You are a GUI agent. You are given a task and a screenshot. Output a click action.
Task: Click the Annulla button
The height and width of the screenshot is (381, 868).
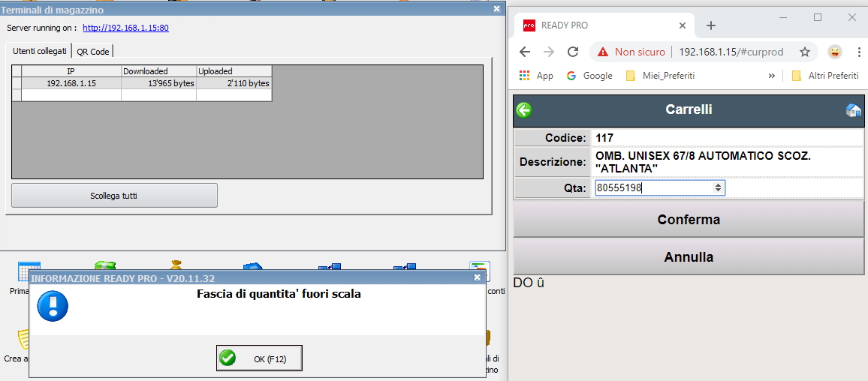[x=688, y=257]
